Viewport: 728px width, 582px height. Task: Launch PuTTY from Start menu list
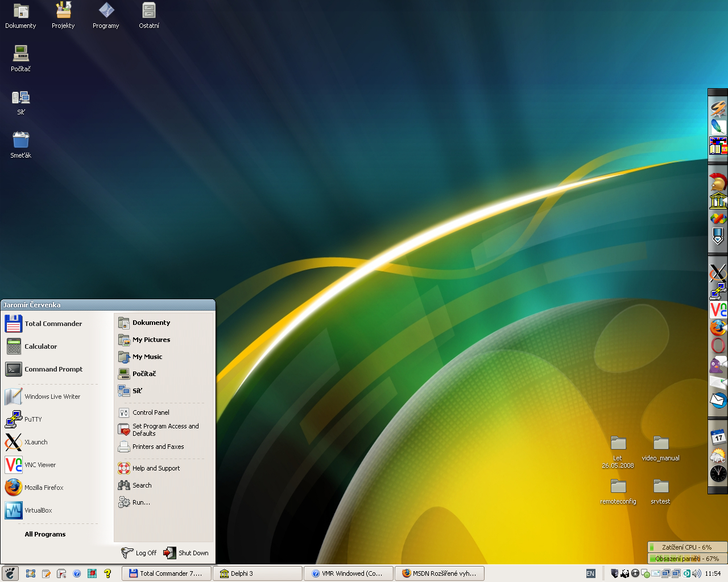[x=50, y=419]
